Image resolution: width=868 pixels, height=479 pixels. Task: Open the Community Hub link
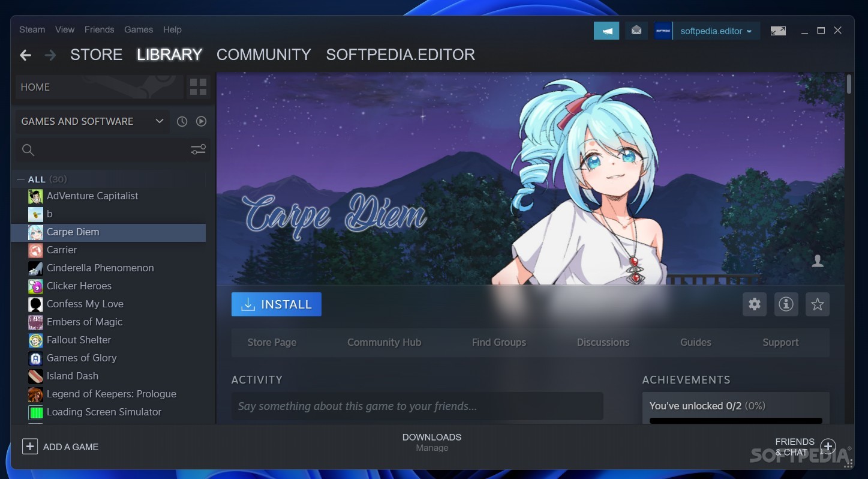384,343
